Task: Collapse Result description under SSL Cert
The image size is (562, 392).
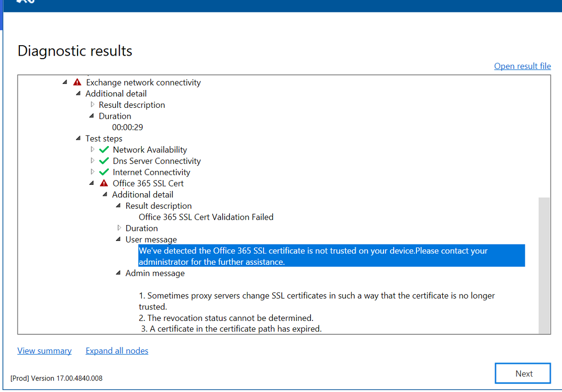Action: coord(118,206)
